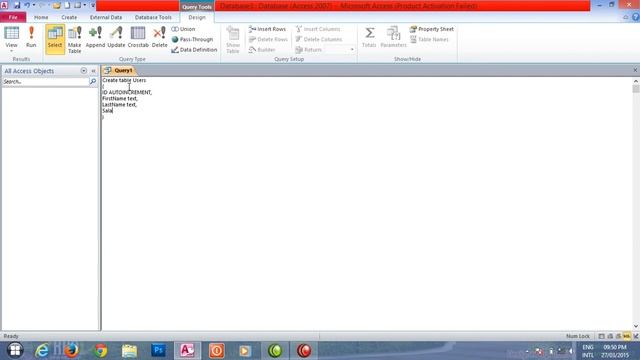Launch Firefox from taskbar
The image size is (640, 360).
(x=71, y=350)
